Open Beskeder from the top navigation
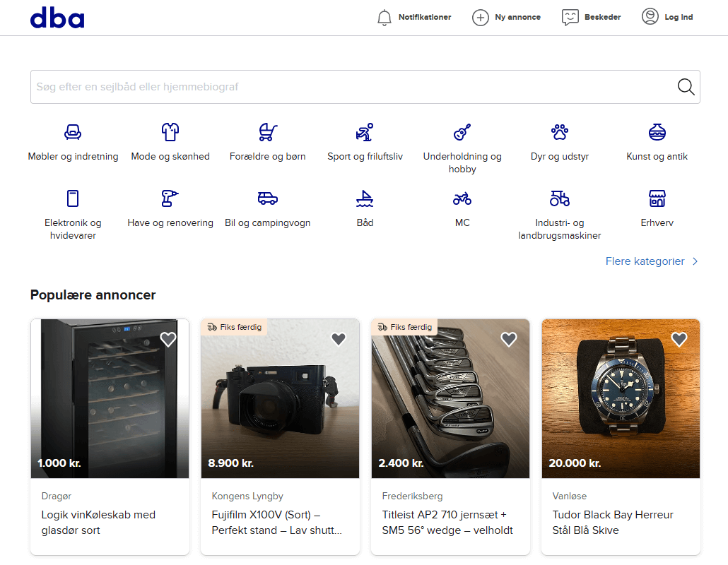 (x=591, y=16)
